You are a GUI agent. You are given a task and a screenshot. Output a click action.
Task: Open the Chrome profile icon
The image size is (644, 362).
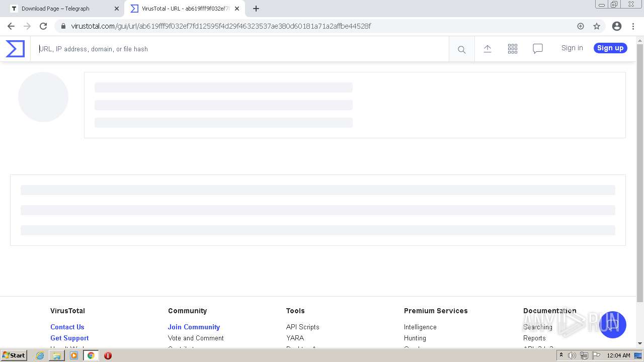click(x=617, y=26)
